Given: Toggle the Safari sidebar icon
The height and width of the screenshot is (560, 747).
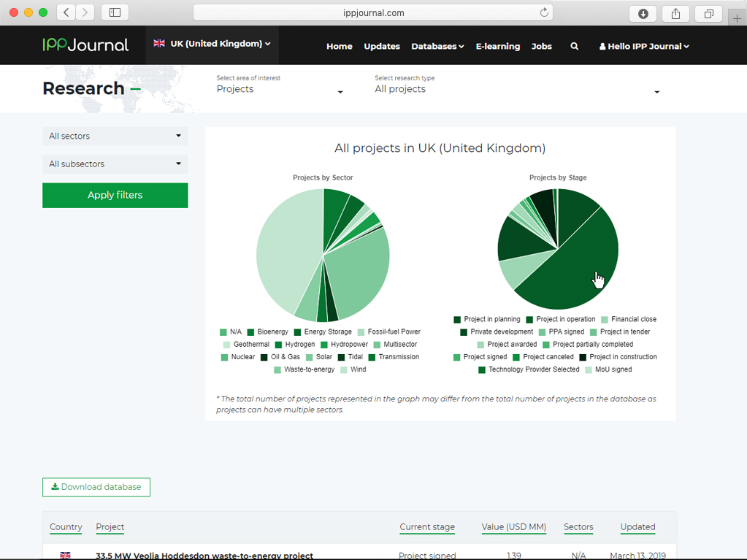Looking at the screenshot, I should click(115, 12).
